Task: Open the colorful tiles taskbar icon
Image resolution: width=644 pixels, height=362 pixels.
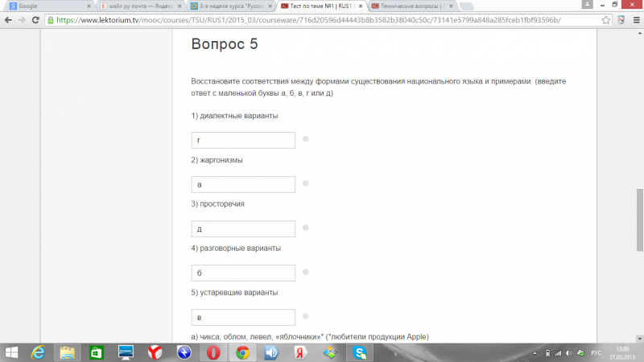Action: [x=330, y=352]
